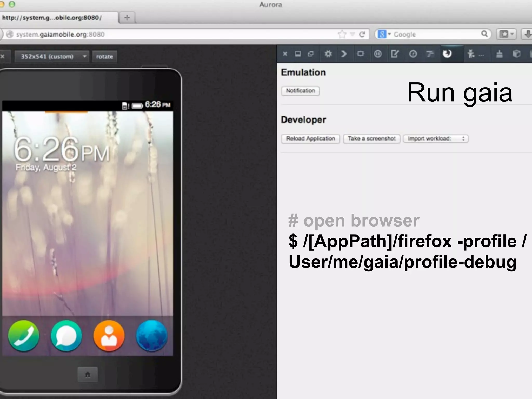Image resolution: width=532 pixels, height=399 pixels.
Task: Click Reload Application button
Action: click(310, 138)
